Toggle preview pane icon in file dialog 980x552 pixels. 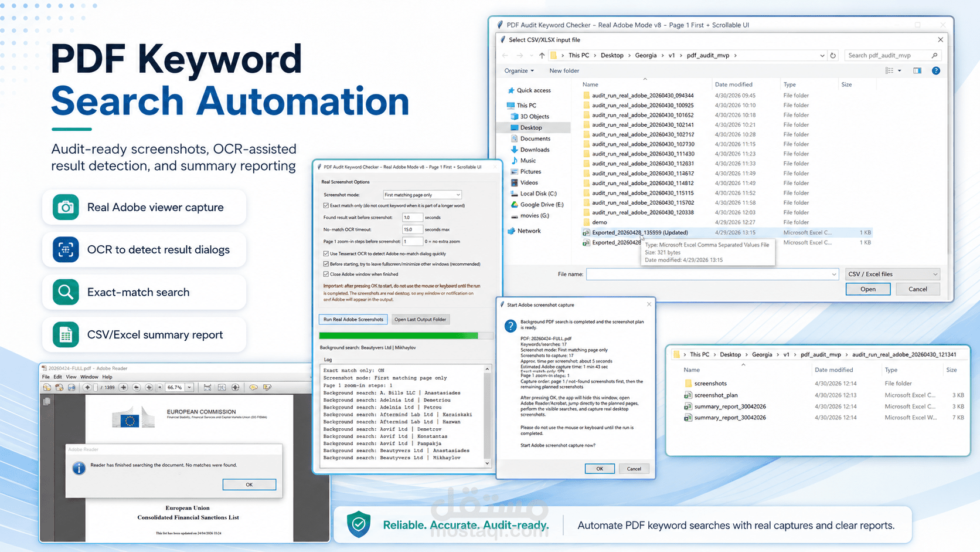pos(917,71)
